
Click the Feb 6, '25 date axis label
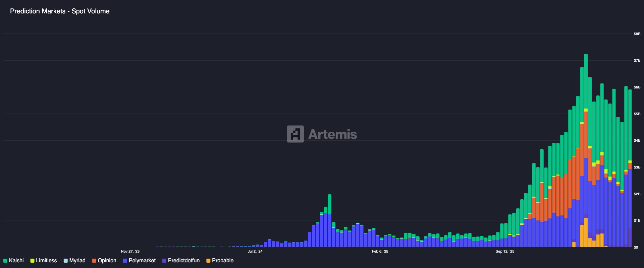click(380, 251)
